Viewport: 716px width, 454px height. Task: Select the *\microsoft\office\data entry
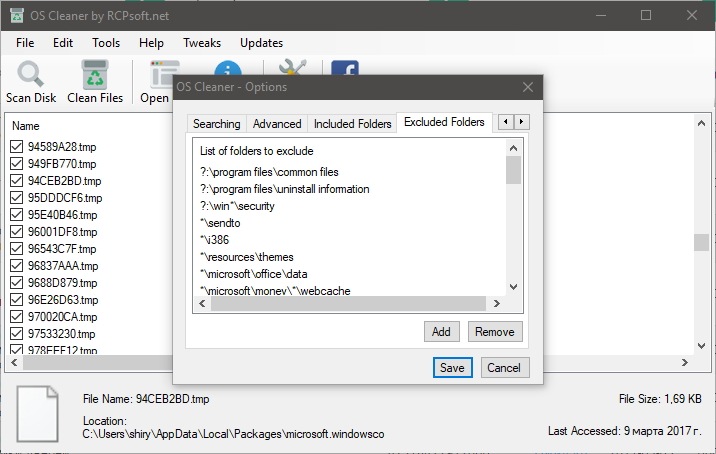pos(253,274)
